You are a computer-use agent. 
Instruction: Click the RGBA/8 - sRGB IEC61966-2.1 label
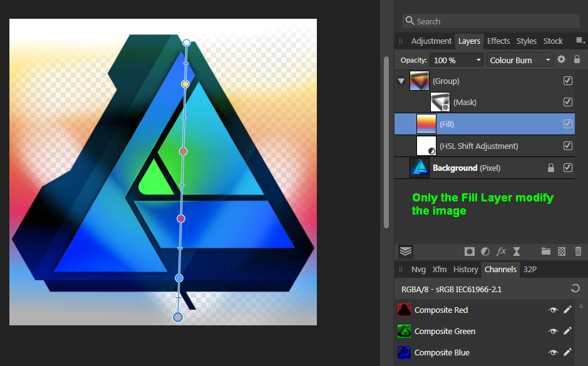(451, 289)
